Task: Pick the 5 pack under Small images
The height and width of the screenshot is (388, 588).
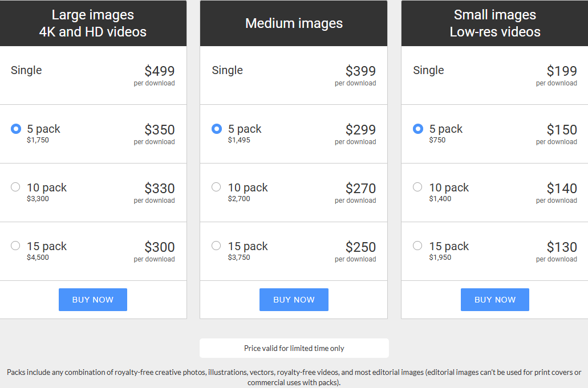Action: 417,129
